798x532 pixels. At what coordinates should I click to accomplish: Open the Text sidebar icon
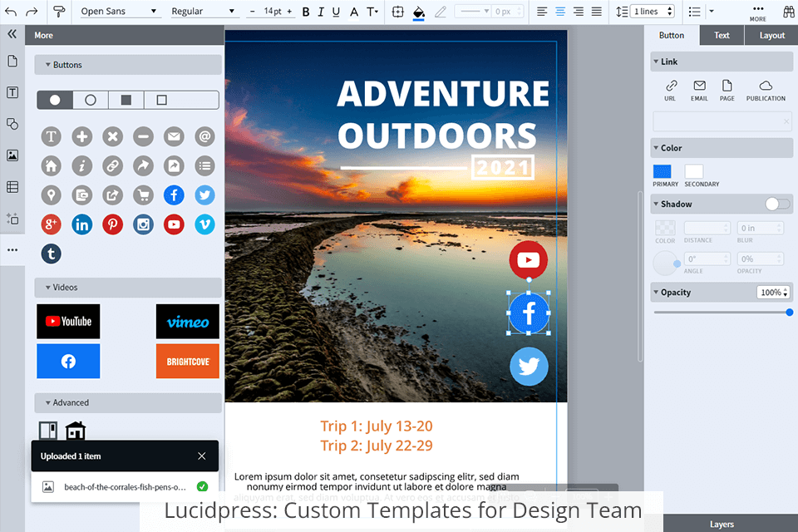point(12,92)
